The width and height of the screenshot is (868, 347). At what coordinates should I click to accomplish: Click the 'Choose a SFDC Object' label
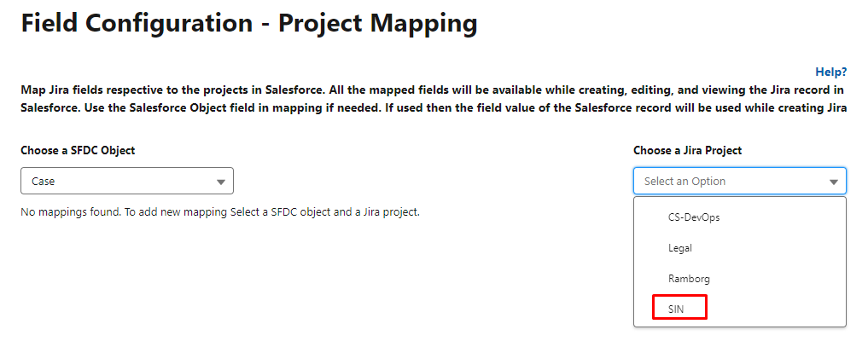[78, 150]
